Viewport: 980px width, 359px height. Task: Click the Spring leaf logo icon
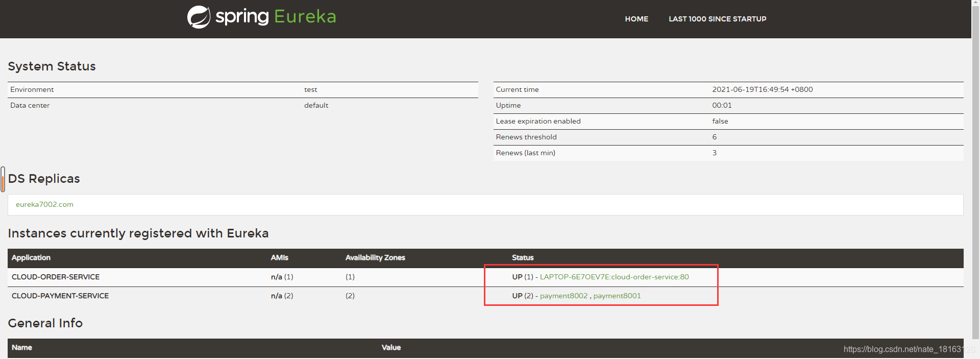(x=199, y=17)
